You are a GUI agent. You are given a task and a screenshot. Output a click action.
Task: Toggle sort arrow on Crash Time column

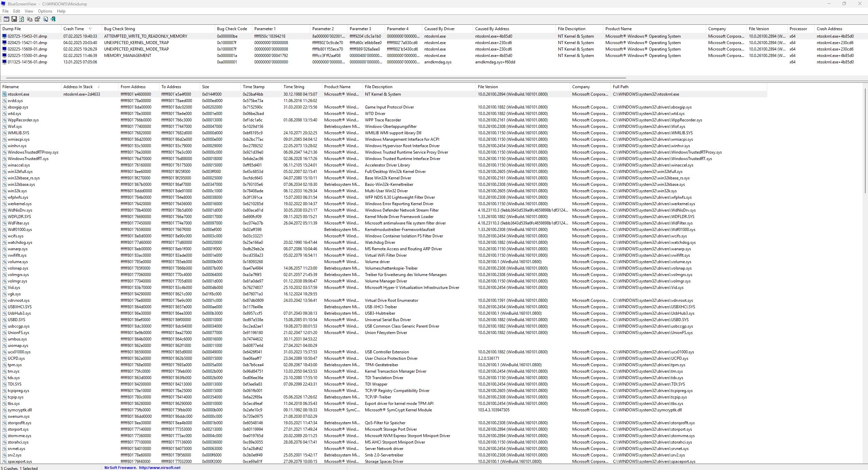[x=90, y=29]
